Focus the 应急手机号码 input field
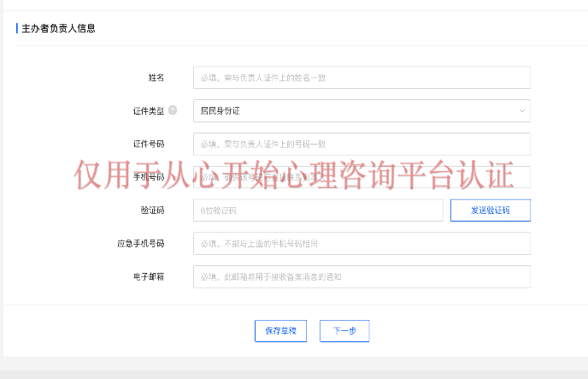The image size is (588, 379). (362, 244)
